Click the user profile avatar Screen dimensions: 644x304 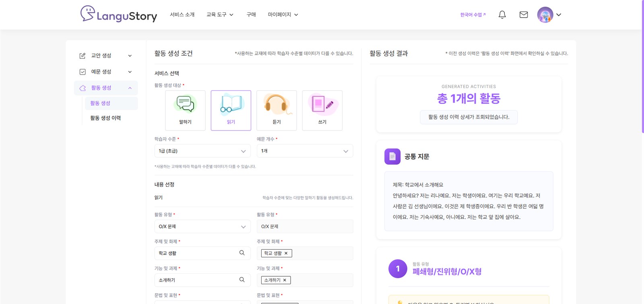click(545, 14)
